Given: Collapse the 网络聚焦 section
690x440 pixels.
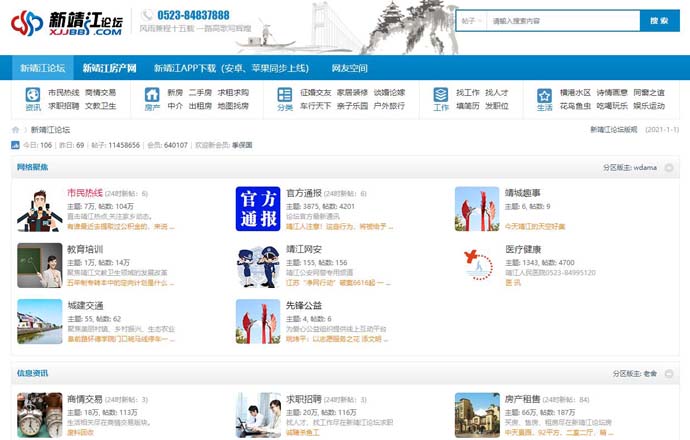Looking at the screenshot, I should [669, 168].
